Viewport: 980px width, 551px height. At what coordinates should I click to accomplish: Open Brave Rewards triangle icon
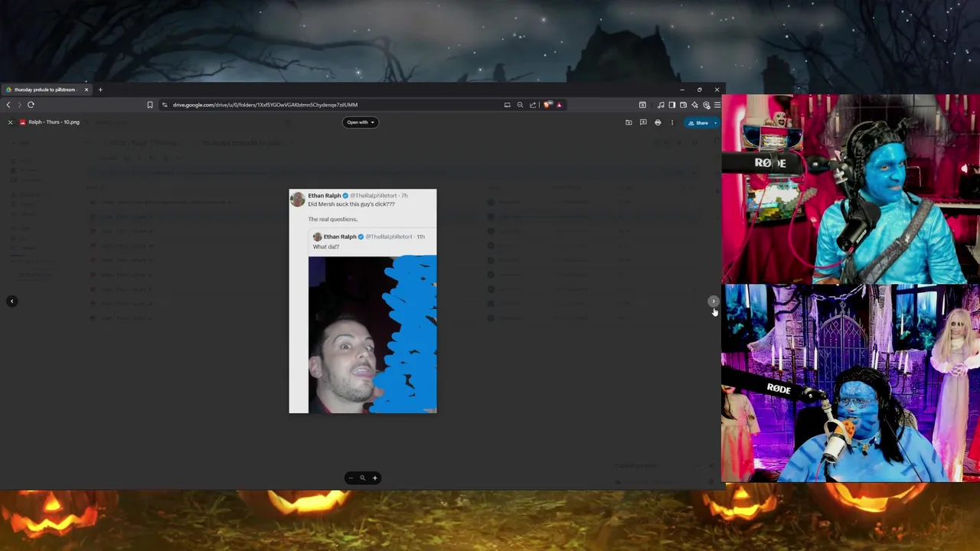coord(559,105)
